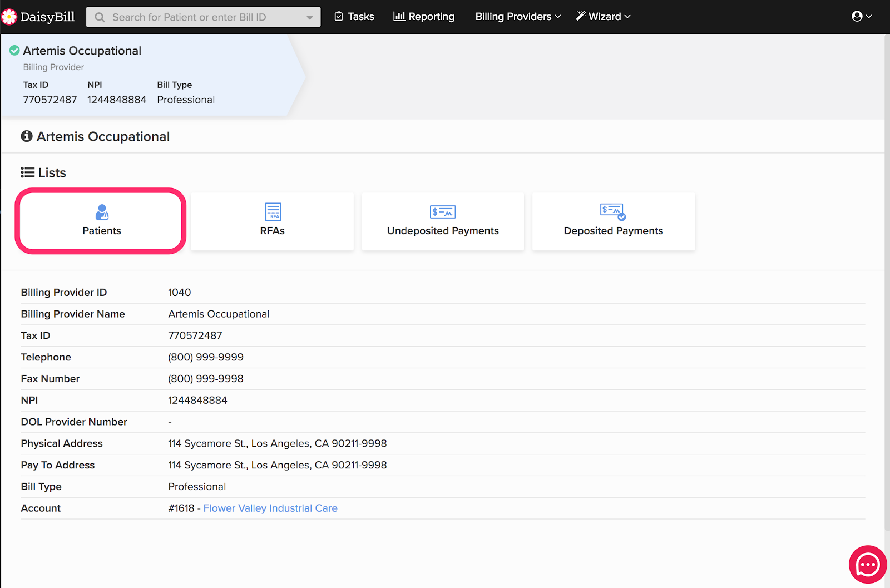The width and height of the screenshot is (890, 588).
Task: Click the DOL Provider Number label
Action: click(74, 422)
